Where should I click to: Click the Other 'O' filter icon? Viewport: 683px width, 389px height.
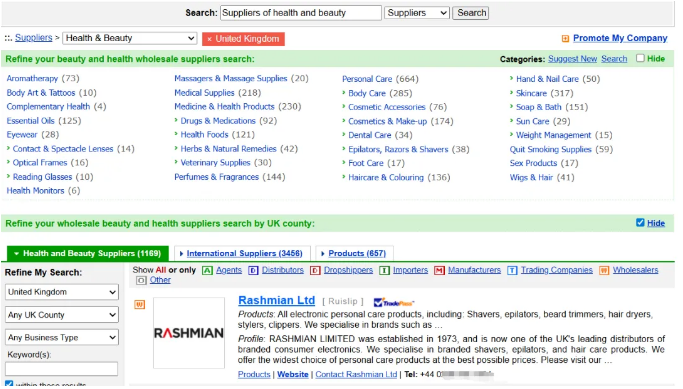pyautogui.click(x=142, y=282)
